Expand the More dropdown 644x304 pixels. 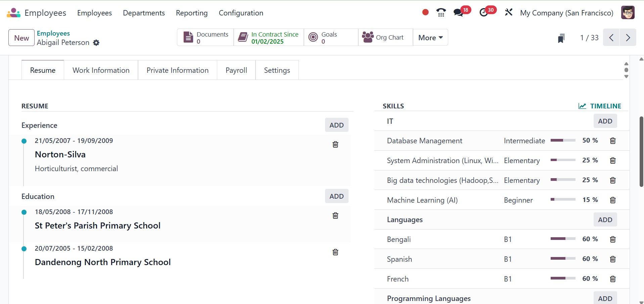coord(430,38)
